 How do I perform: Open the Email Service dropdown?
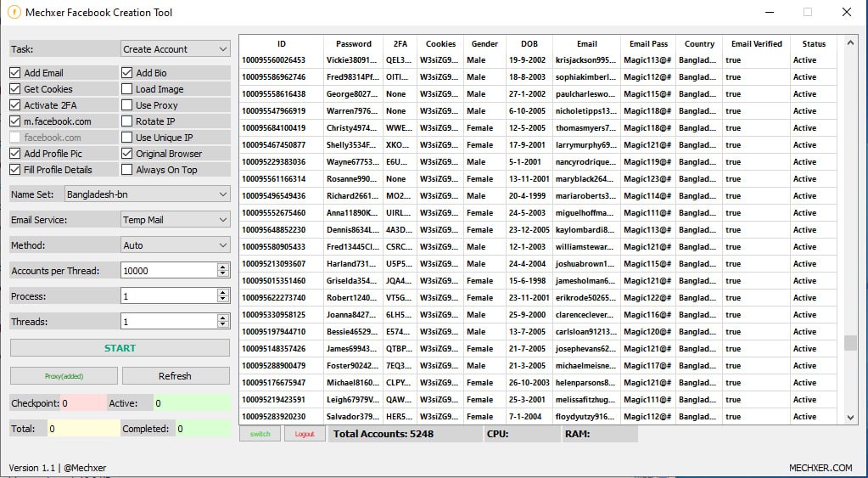tap(175, 220)
